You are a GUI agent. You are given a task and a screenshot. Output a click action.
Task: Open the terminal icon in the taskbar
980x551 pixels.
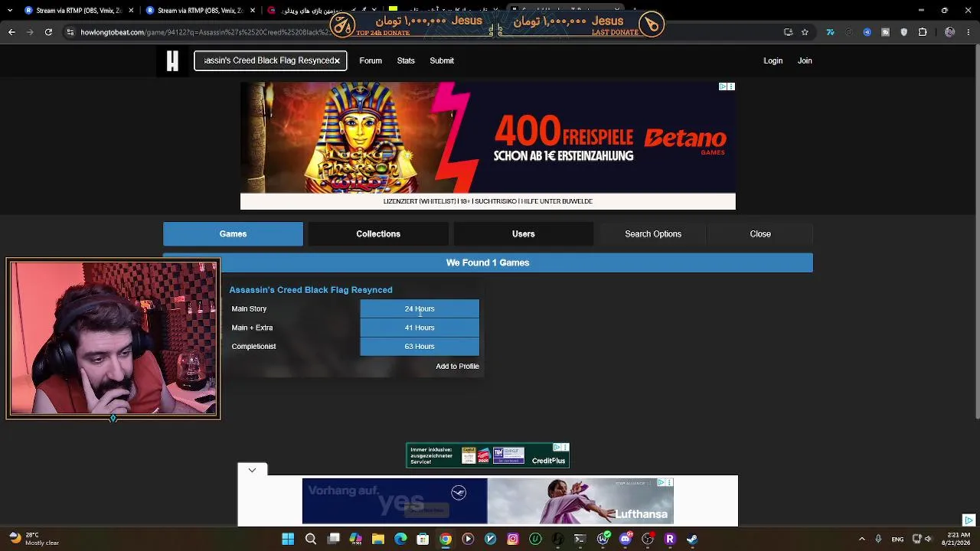pyautogui.click(x=580, y=540)
